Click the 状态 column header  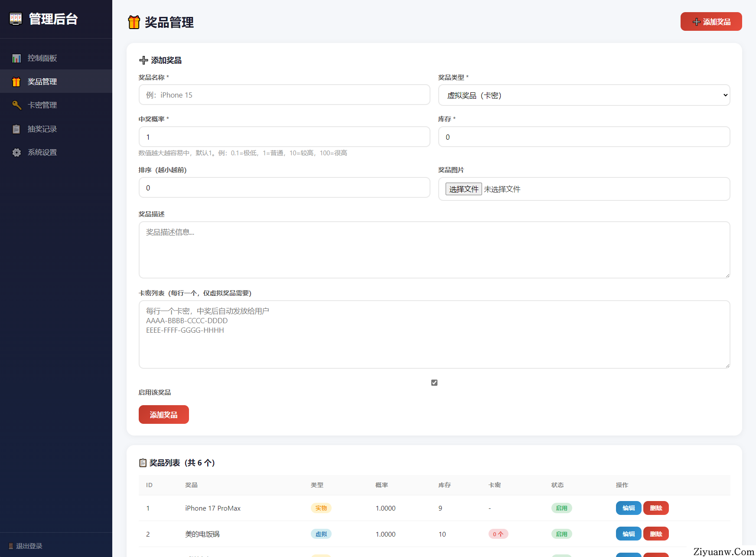557,485
